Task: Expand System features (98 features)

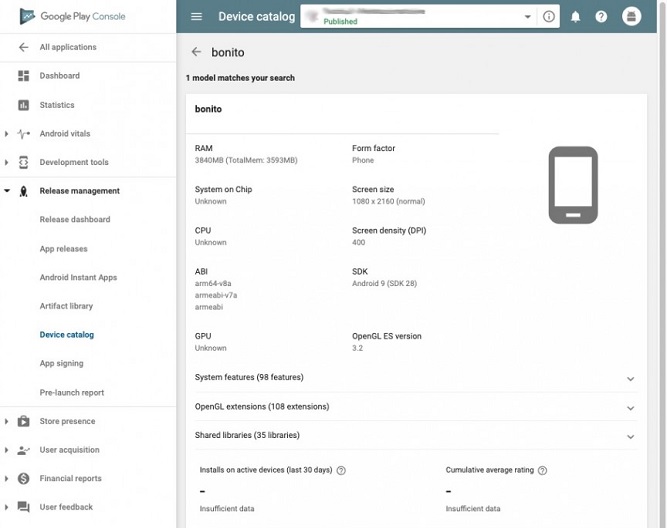Action: point(630,378)
